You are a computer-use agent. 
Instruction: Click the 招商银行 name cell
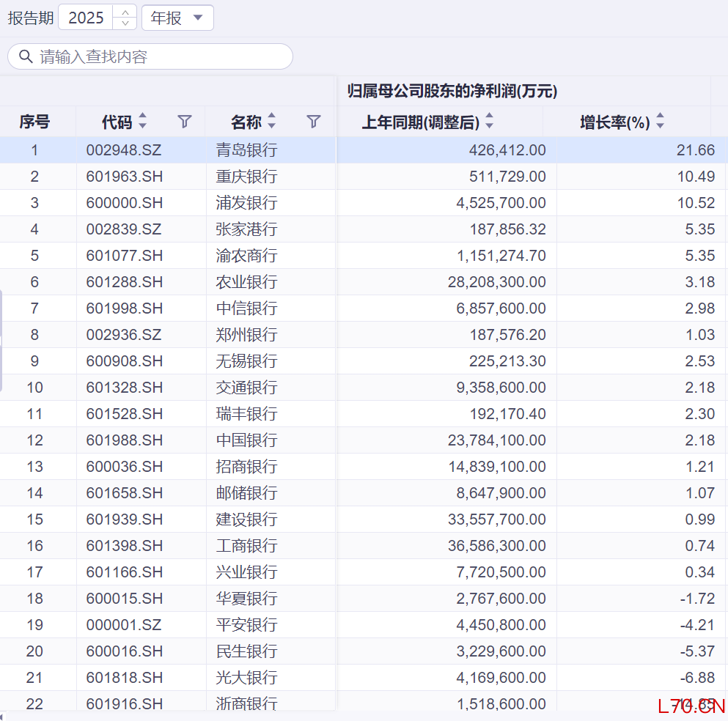pyautogui.click(x=246, y=467)
